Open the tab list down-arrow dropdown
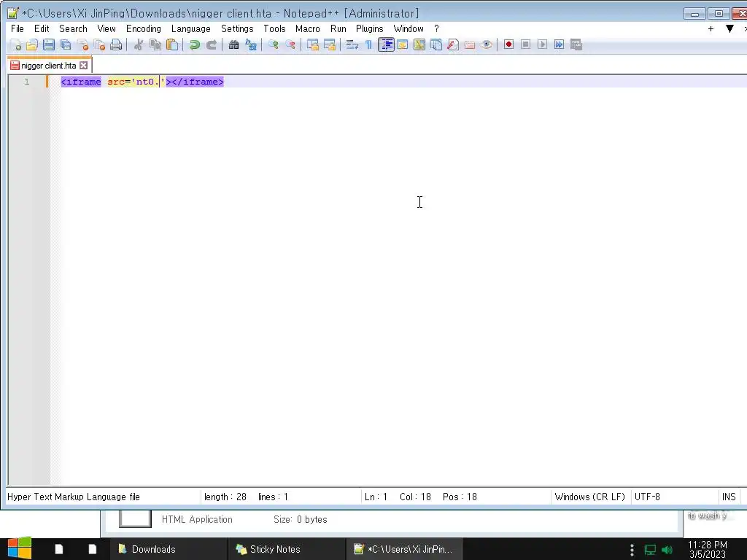The width and height of the screenshot is (747, 560). click(729, 29)
